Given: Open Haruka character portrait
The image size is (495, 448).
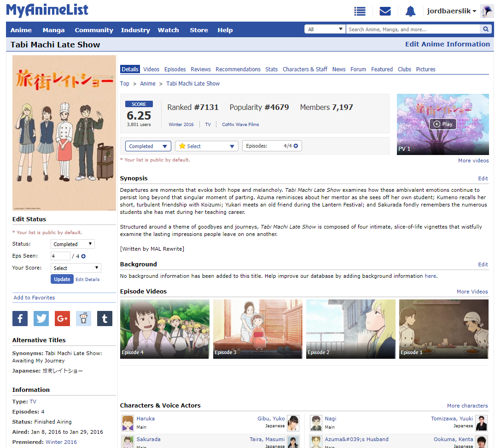Looking at the screenshot, I should (x=128, y=423).
